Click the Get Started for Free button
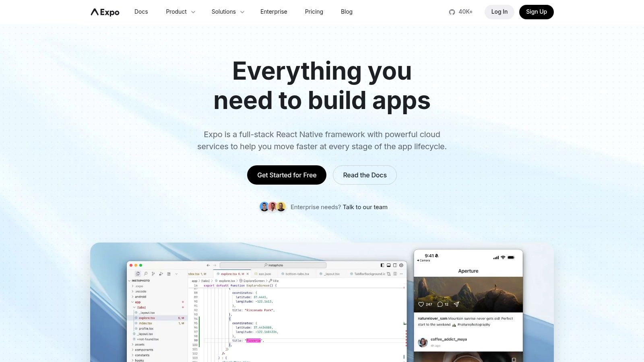Image resolution: width=644 pixels, height=362 pixels. (287, 175)
